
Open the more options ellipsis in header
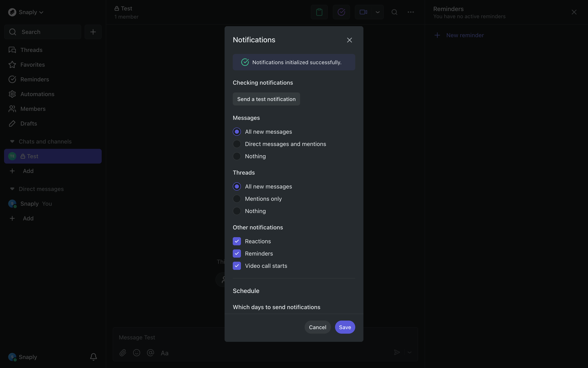(x=411, y=12)
